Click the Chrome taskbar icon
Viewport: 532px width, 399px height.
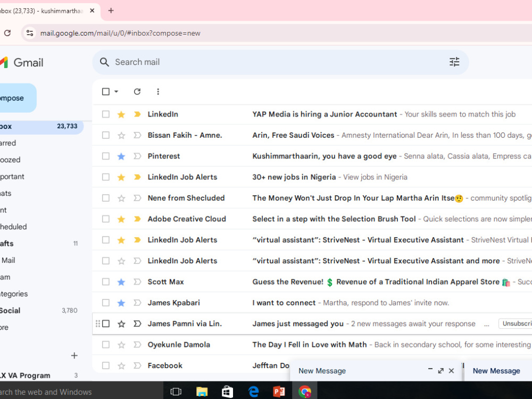pyautogui.click(x=305, y=392)
